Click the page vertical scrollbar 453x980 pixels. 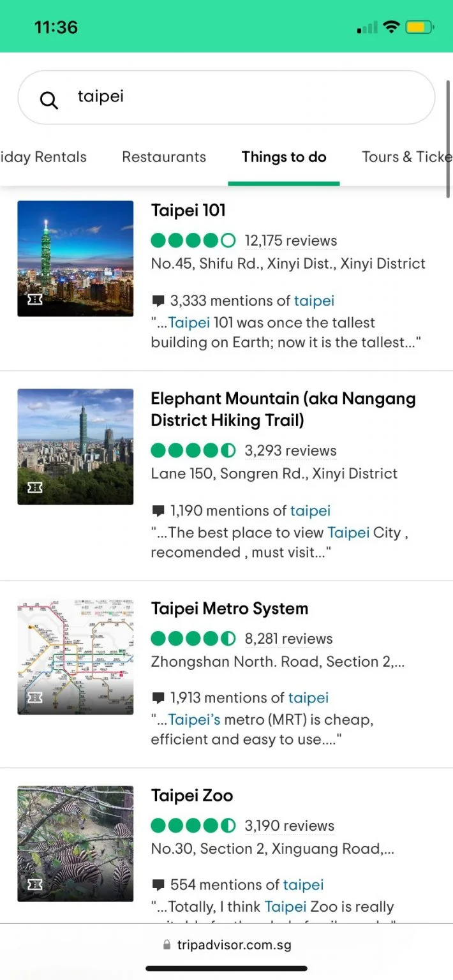pos(449,140)
